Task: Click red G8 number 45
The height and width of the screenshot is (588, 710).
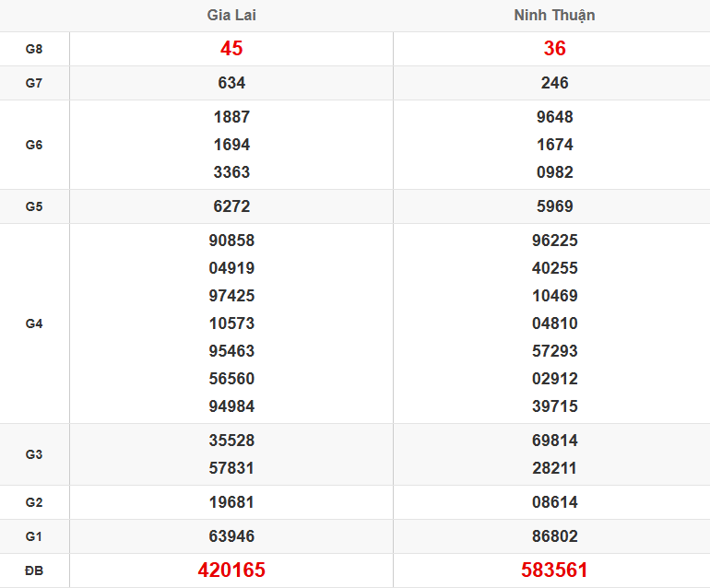Action: coord(231,49)
